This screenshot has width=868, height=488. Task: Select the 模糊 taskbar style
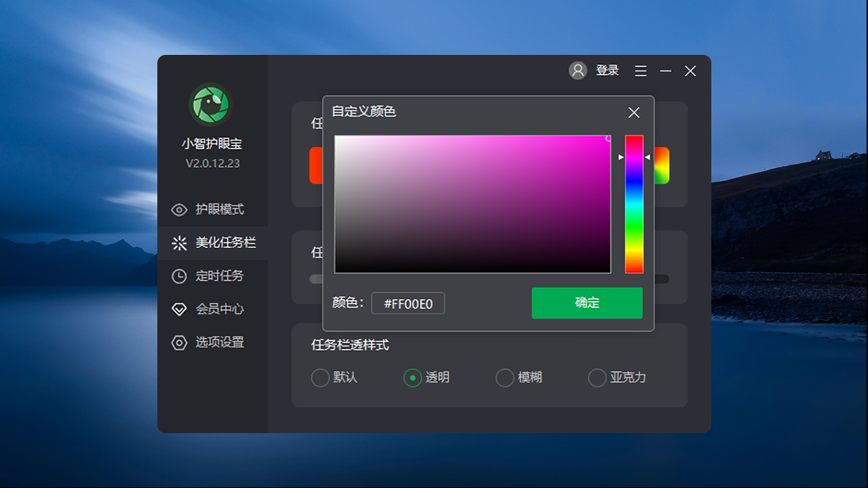click(x=505, y=378)
